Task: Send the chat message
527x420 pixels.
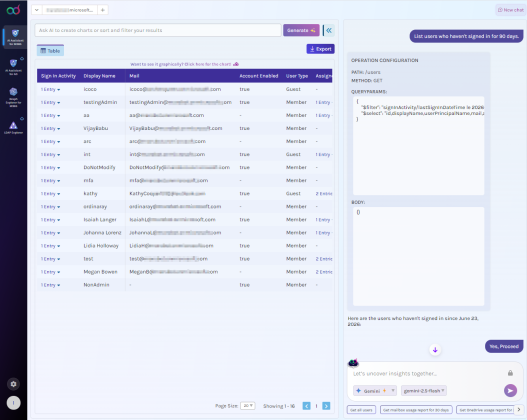Action: [510, 390]
